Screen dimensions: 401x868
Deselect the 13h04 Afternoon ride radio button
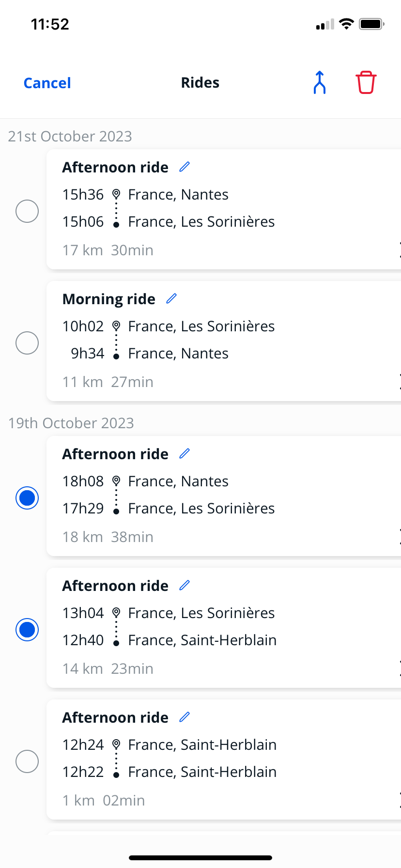click(x=27, y=630)
